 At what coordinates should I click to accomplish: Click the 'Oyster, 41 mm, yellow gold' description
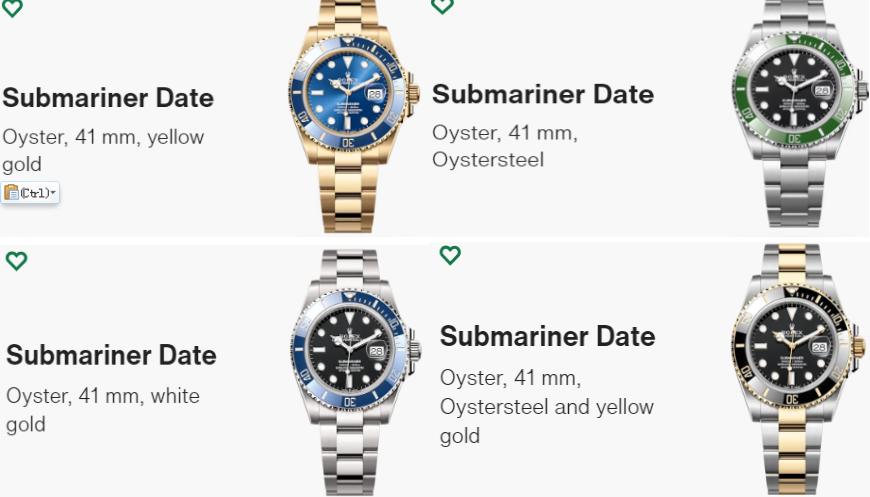click(x=103, y=150)
